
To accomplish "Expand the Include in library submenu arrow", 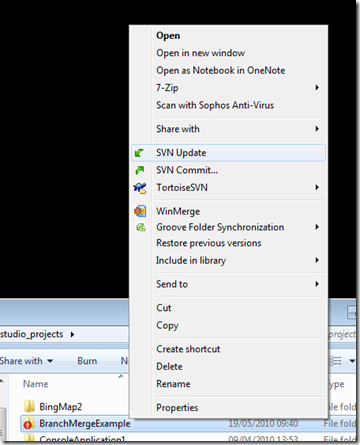I will click(x=317, y=260).
